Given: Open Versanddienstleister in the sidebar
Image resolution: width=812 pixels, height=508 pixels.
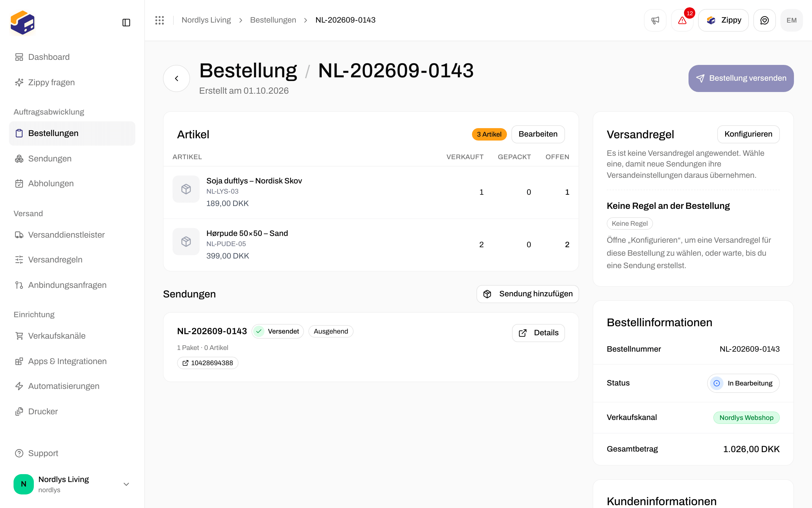Looking at the screenshot, I should click(x=72, y=235).
